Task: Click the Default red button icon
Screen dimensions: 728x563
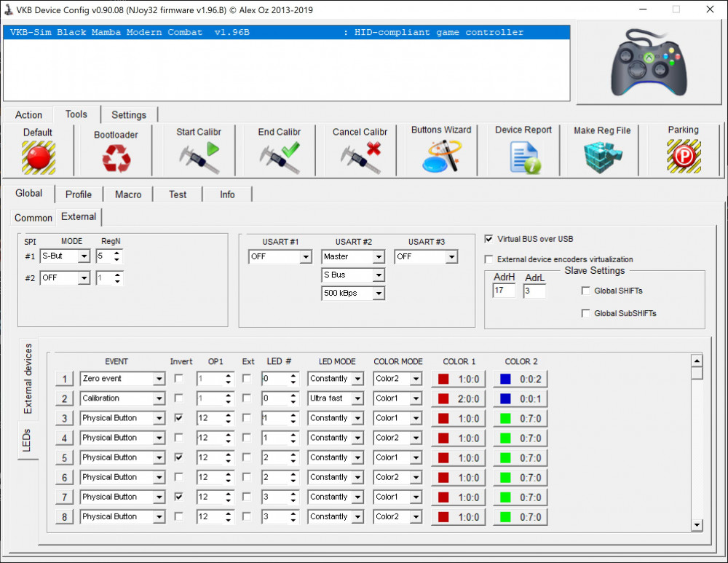Action: 38,157
